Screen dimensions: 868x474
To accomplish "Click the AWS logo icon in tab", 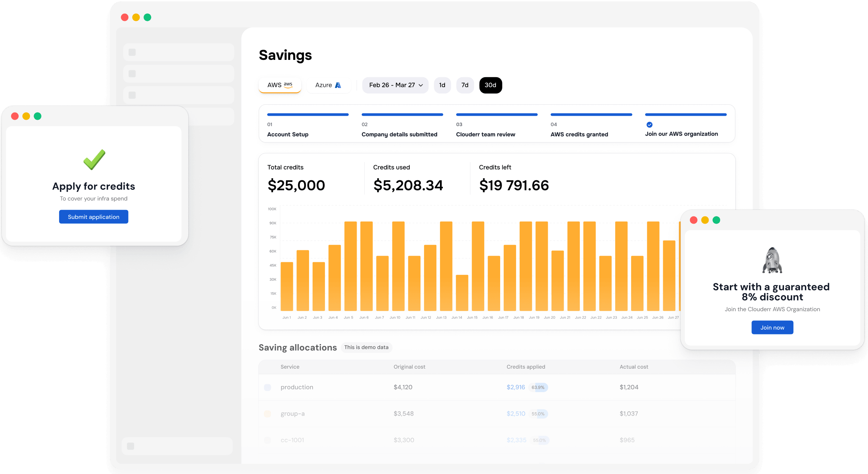I will tap(288, 85).
